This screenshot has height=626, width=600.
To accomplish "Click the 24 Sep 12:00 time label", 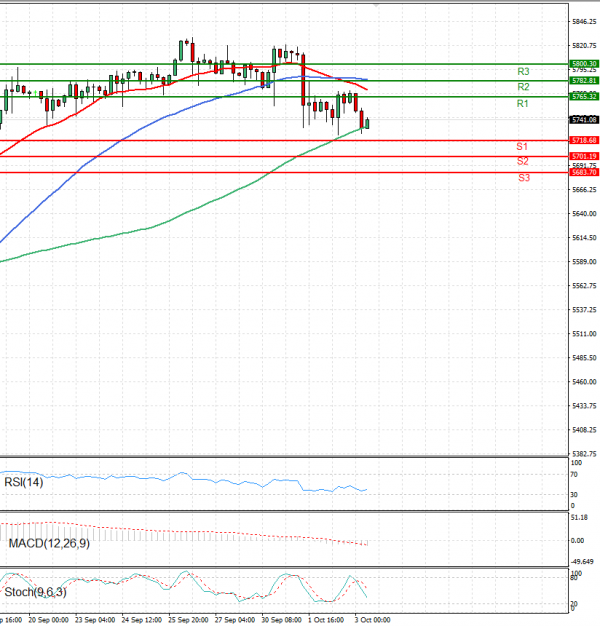I will (142, 620).
